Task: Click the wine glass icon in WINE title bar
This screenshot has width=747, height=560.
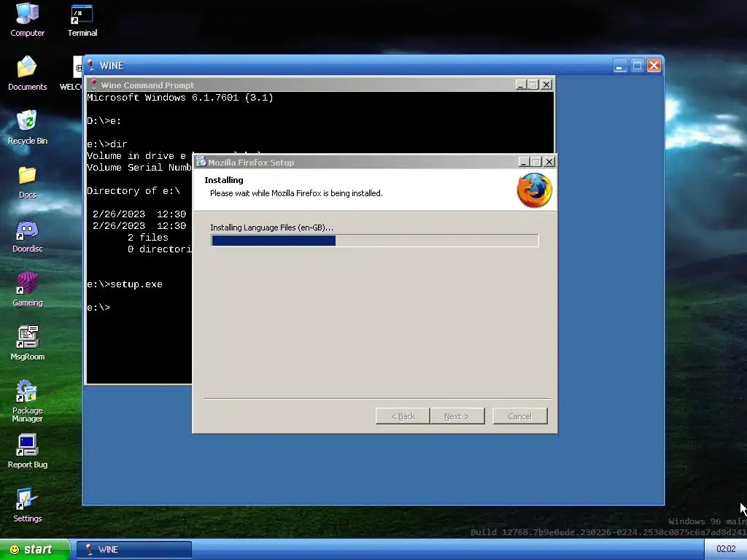Action: tap(90, 65)
